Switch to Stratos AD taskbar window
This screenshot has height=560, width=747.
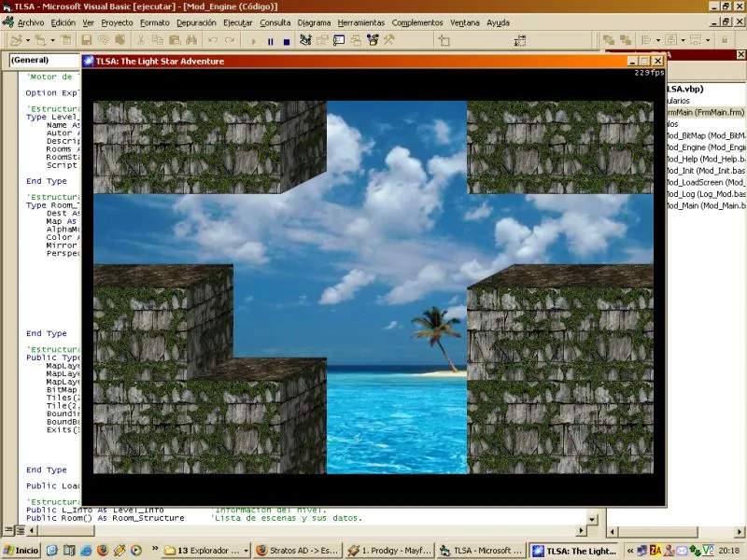(296, 551)
